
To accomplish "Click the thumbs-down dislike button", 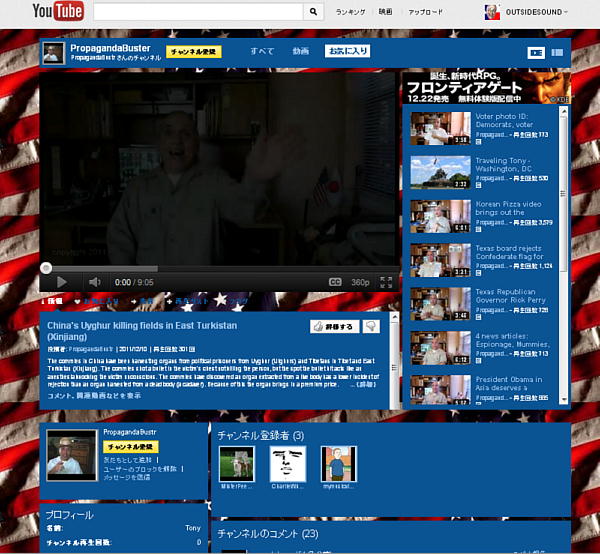I will [371, 327].
